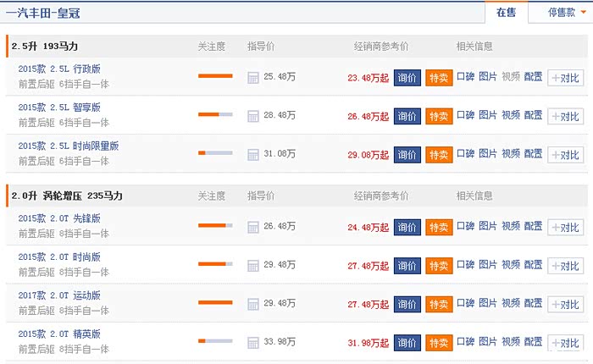Click 特卖 for 2.5L 时尚限量版
The image size is (593, 364).
coord(439,155)
